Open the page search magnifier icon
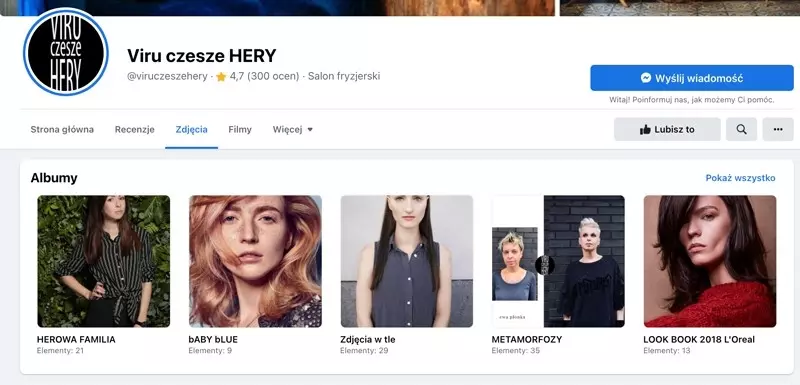Image resolution: width=800 pixels, height=385 pixels. point(741,130)
